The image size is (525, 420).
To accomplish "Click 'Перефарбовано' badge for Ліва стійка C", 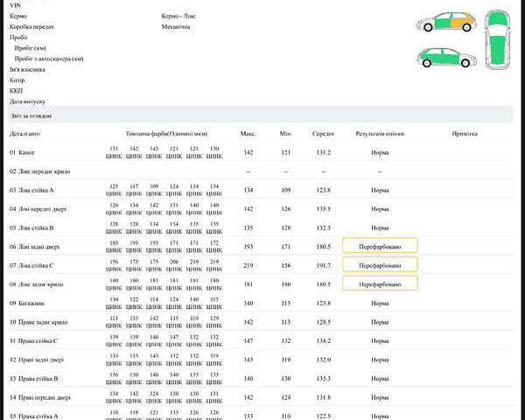I will tap(380, 265).
